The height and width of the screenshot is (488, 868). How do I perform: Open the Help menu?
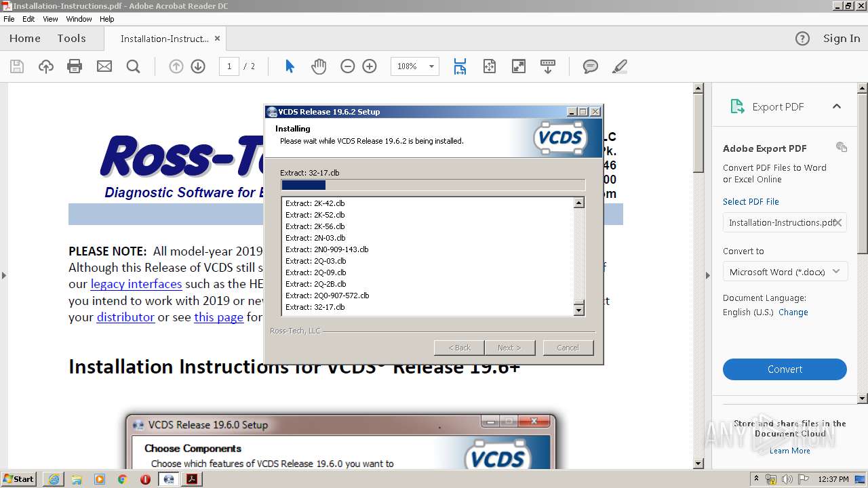pyautogui.click(x=107, y=19)
